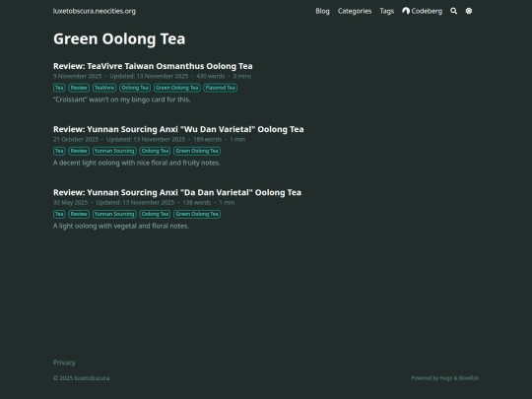Viewport: 532px width, 399px height.
Task: Click Yunnan Sourcing tag under Da Dan review
Action: 114,214
